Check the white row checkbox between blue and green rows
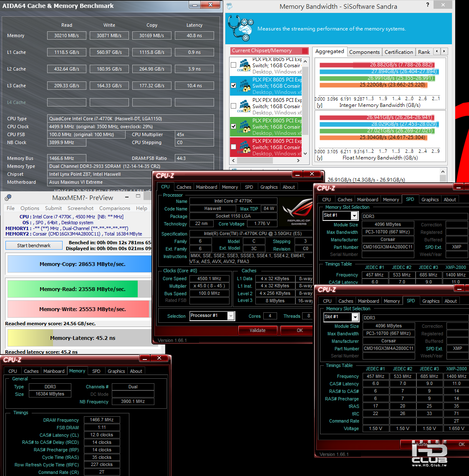 pos(234,106)
